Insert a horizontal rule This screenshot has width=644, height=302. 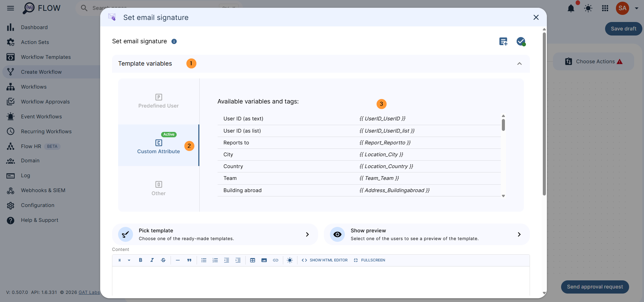tap(178, 260)
